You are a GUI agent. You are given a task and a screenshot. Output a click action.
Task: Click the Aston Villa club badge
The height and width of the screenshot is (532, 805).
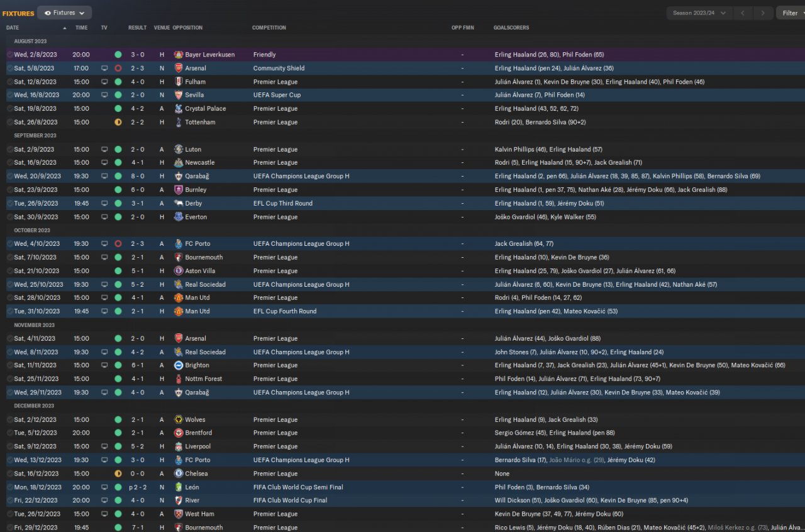[x=179, y=271]
